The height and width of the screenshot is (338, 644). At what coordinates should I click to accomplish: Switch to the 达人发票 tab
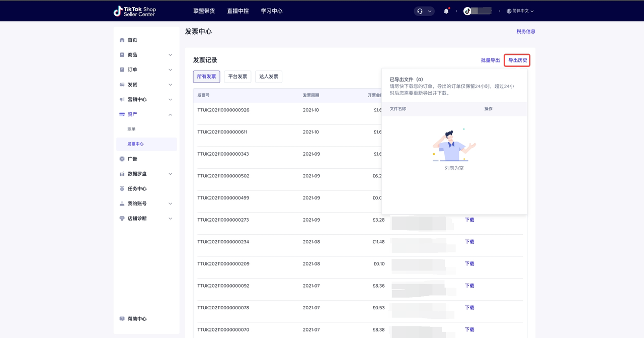click(268, 77)
